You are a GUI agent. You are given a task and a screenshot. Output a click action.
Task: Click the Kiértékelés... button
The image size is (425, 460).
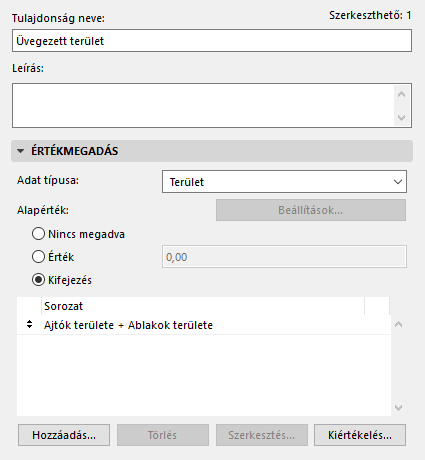[x=360, y=435]
